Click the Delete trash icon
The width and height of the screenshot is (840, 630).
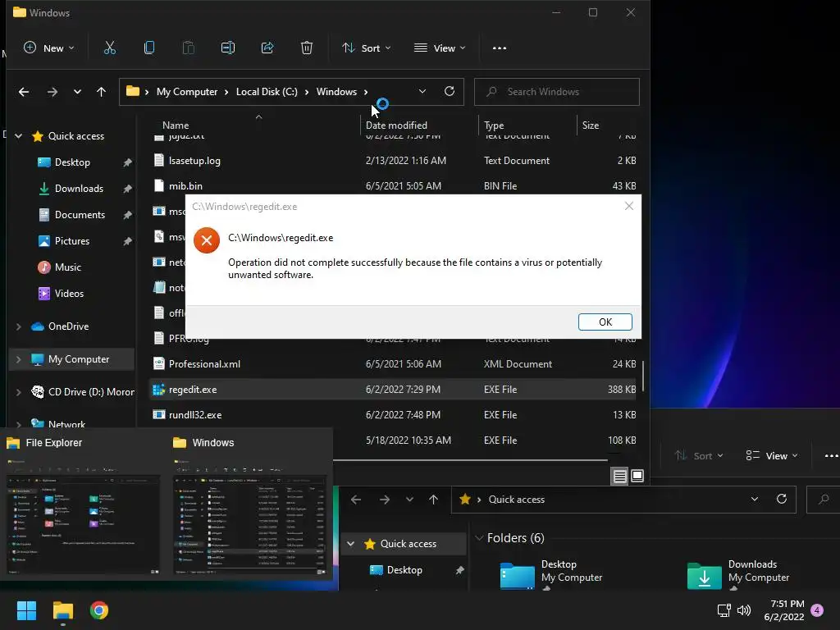pos(307,48)
